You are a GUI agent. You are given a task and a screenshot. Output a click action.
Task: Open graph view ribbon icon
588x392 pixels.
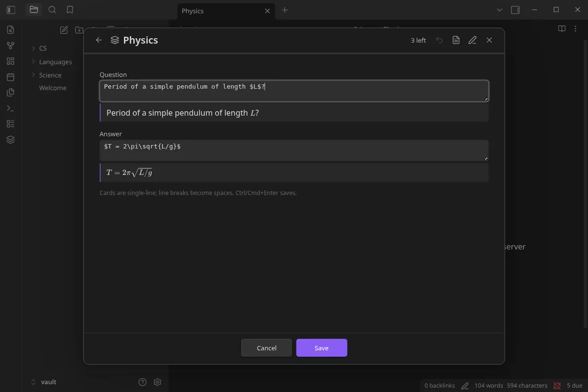coord(10,46)
